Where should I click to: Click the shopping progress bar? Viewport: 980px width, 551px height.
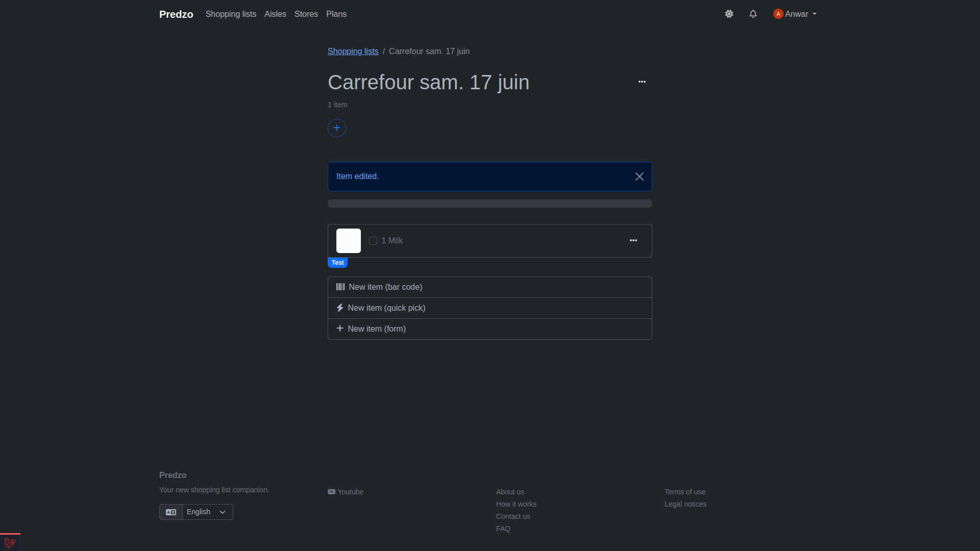click(489, 204)
